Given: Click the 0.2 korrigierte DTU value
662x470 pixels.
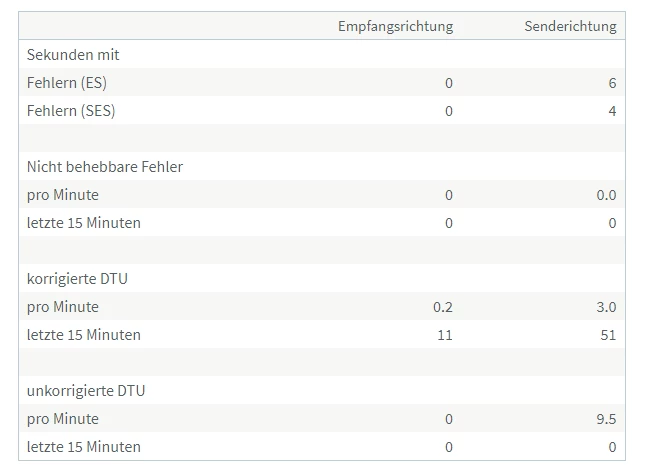Looking at the screenshot, I should coord(442,307).
